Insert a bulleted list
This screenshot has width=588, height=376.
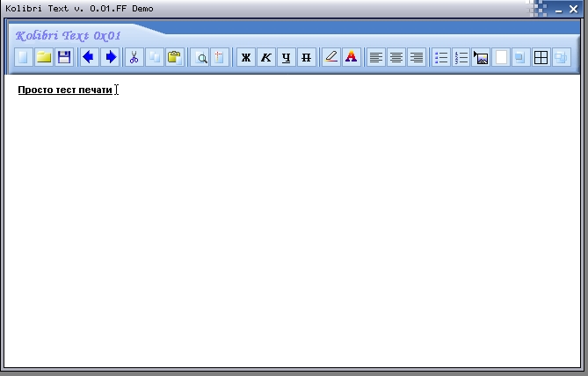click(441, 57)
